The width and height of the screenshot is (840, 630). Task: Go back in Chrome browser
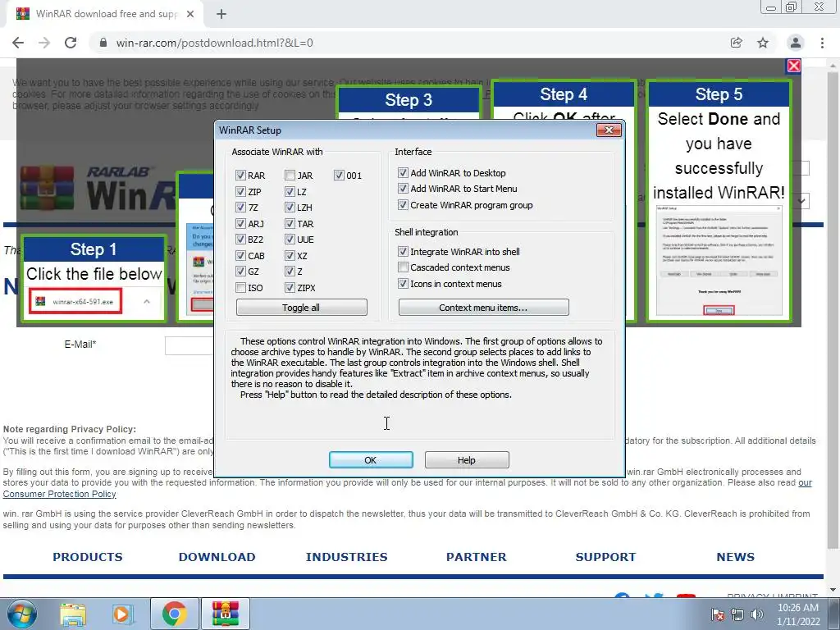(x=18, y=43)
